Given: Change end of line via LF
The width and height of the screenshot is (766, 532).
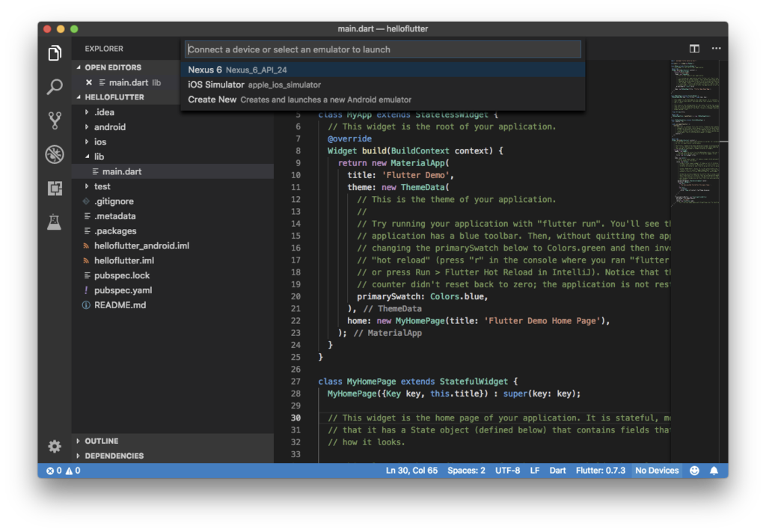Looking at the screenshot, I should click(535, 471).
